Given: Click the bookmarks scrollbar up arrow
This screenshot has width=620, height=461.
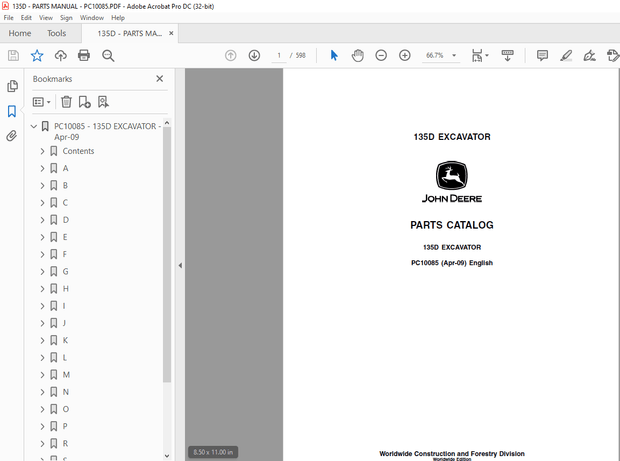Looking at the screenshot, I should [x=166, y=123].
